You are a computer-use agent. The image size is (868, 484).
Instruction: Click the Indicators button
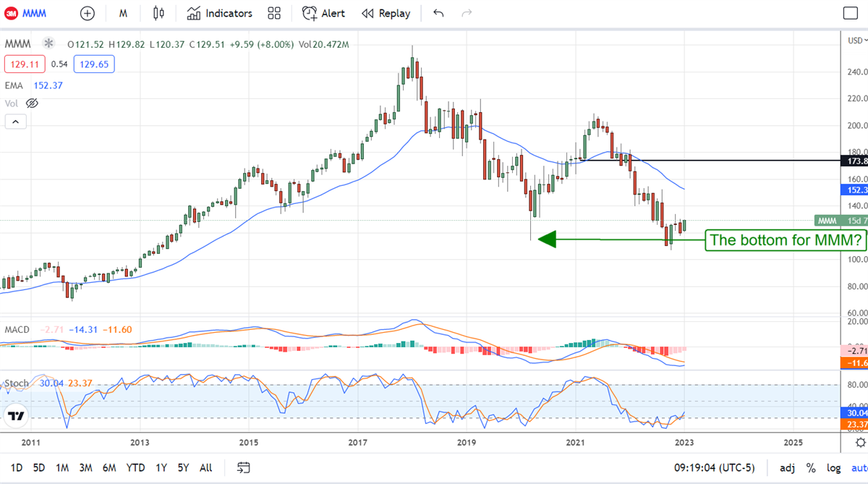click(x=219, y=13)
